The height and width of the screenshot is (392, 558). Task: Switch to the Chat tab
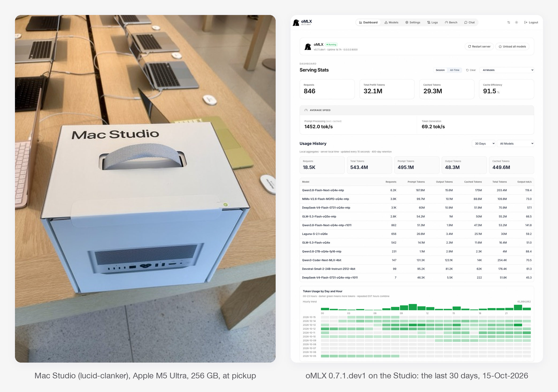470,22
